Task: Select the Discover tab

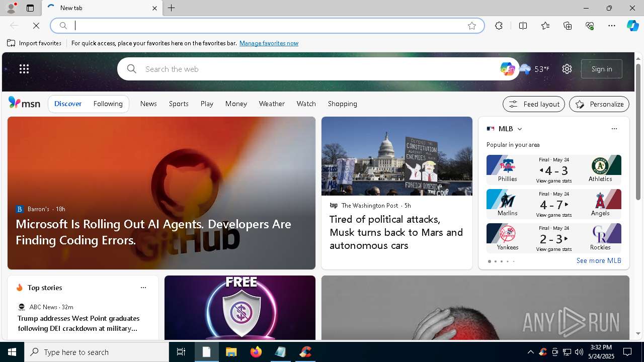Action: pos(68,104)
